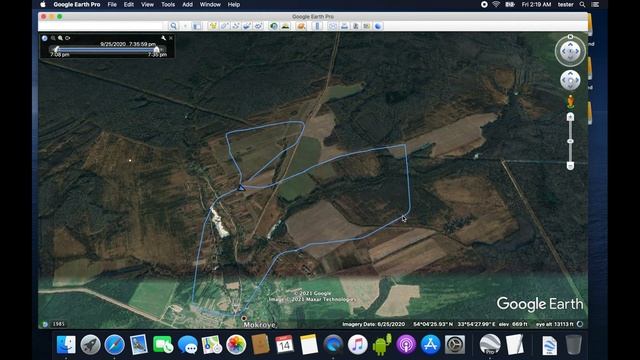Click the streaming indicator circle

point(580,324)
